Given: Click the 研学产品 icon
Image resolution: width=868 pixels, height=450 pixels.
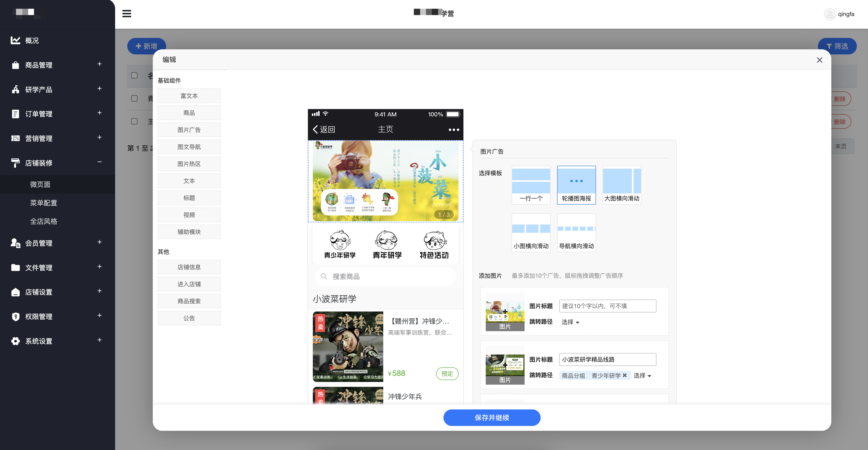Looking at the screenshot, I should [16, 89].
